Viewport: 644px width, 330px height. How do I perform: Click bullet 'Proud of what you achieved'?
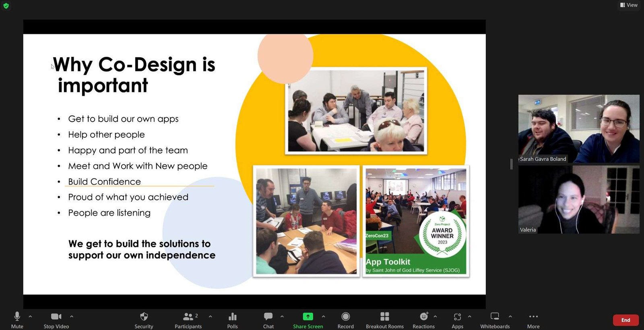tap(128, 197)
